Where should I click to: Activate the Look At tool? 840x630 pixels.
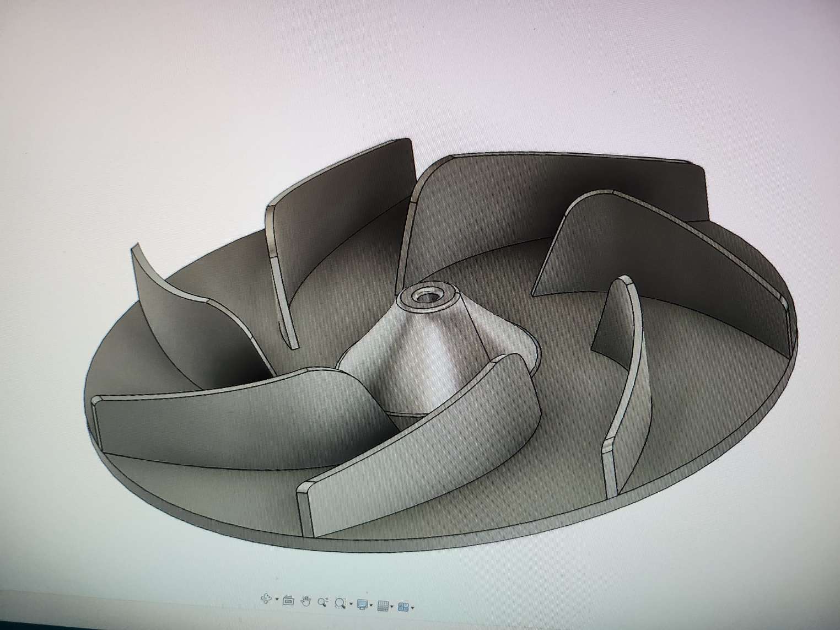point(288,600)
